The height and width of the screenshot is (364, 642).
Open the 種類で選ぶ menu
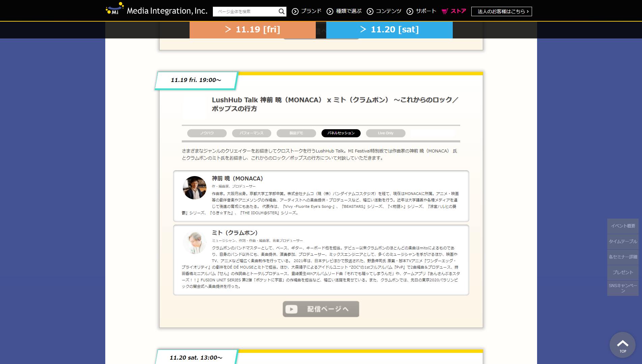pyautogui.click(x=344, y=11)
